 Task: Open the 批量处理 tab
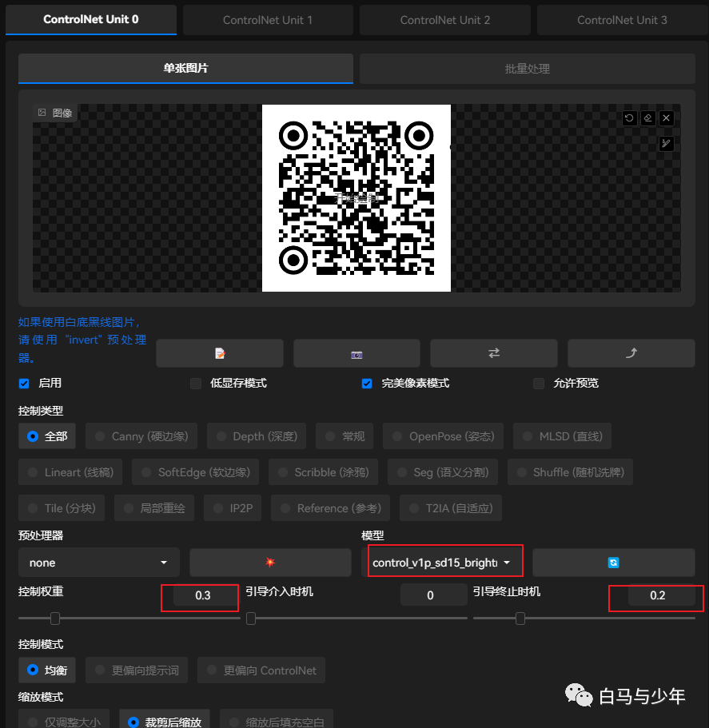[528, 69]
